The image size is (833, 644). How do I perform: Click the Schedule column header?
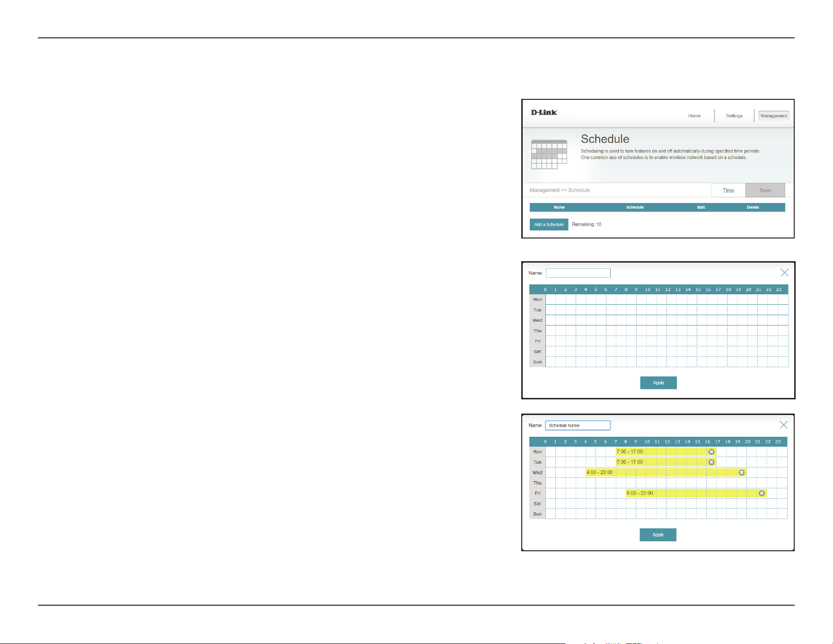point(635,207)
